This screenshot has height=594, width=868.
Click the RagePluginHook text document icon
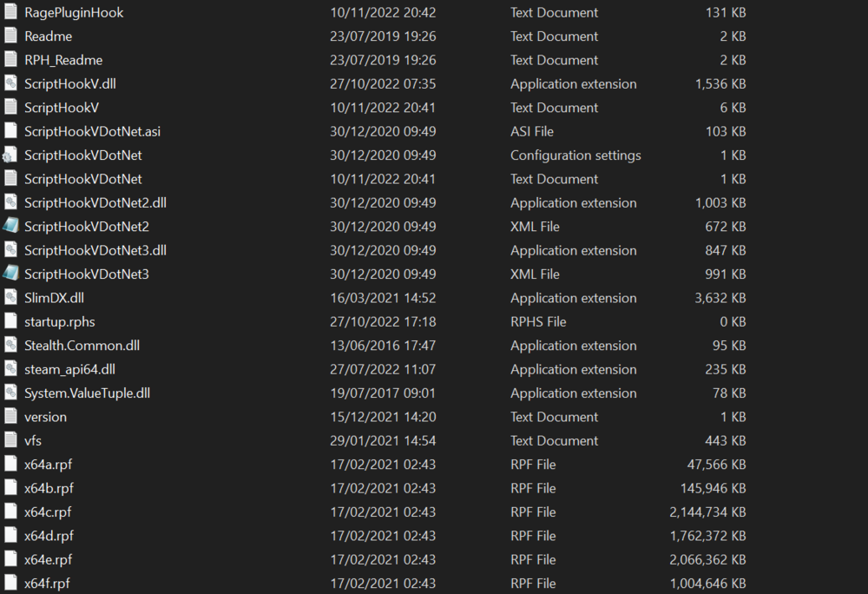pyautogui.click(x=10, y=13)
